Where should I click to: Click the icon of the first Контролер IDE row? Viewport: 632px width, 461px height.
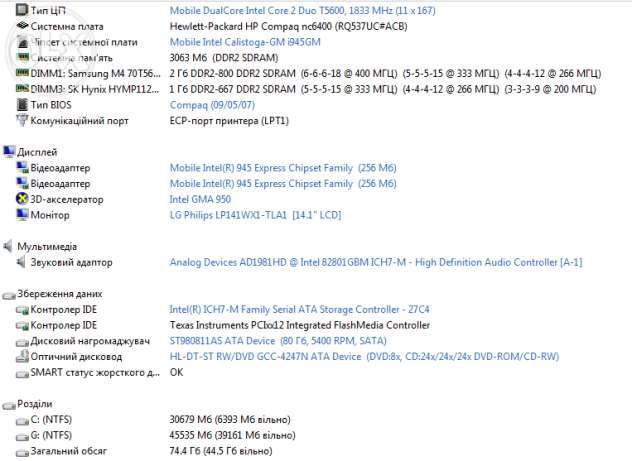pyautogui.click(x=22, y=310)
